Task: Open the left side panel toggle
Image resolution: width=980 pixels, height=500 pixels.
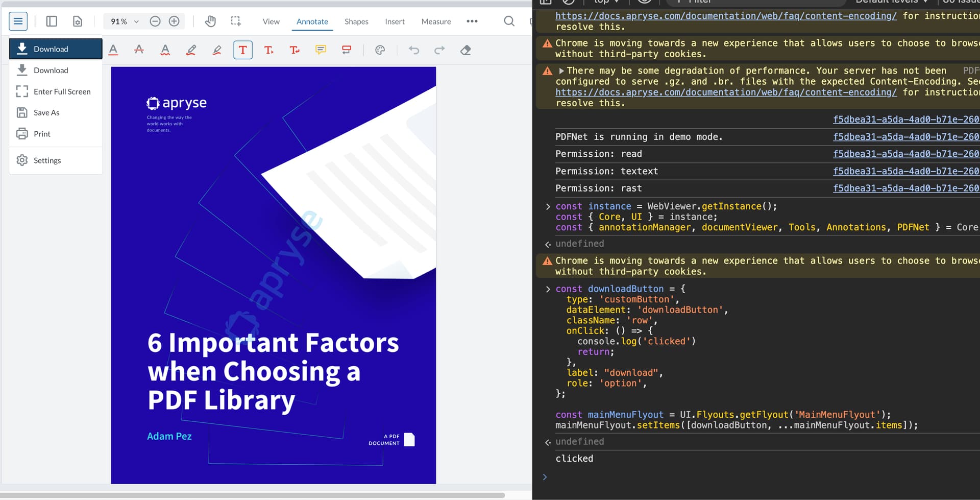Action: pos(52,21)
